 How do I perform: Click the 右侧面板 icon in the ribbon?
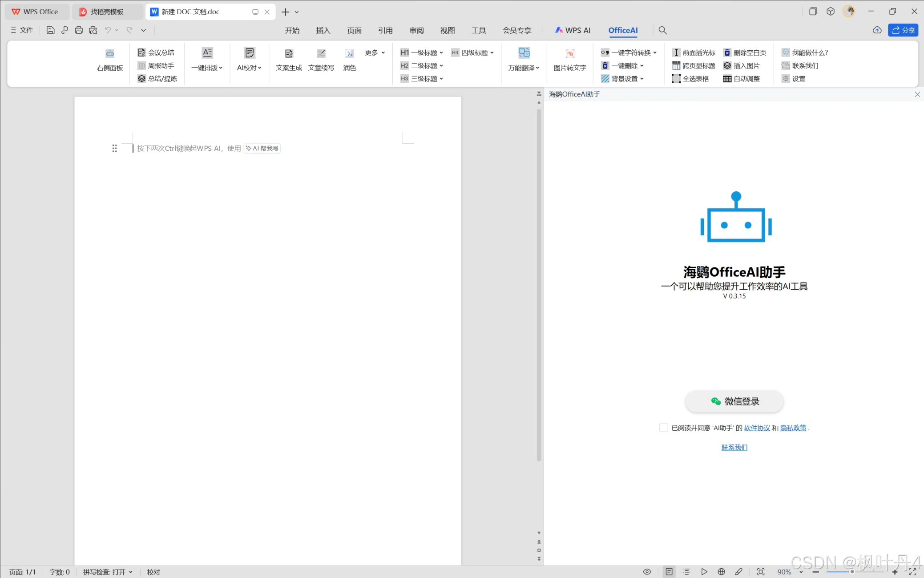tap(109, 54)
